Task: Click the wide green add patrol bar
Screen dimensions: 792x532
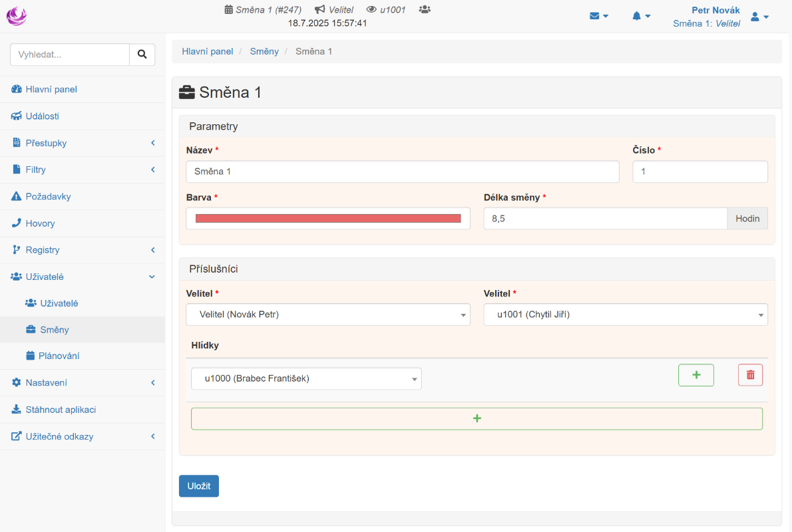Action: [x=477, y=419]
